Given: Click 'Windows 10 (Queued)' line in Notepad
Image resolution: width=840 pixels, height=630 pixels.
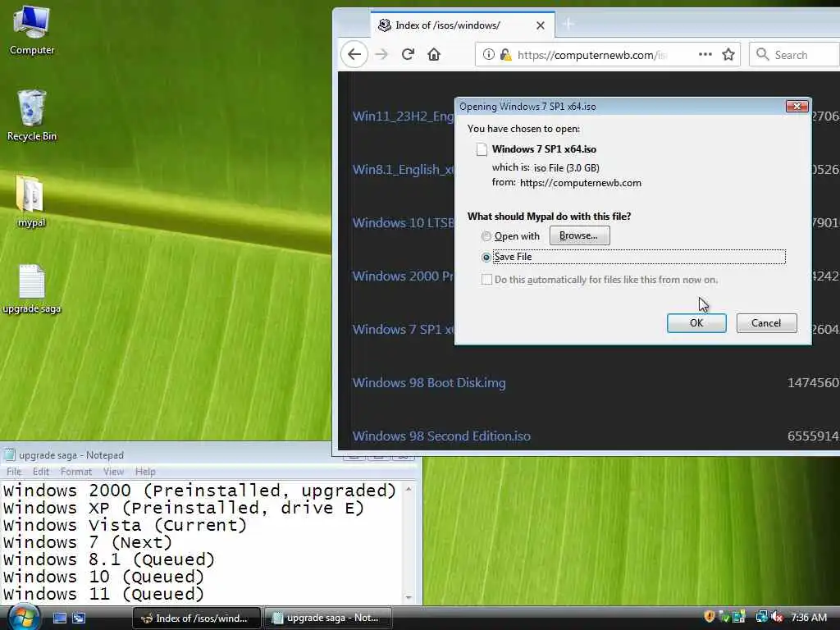Looking at the screenshot, I should (x=103, y=577).
